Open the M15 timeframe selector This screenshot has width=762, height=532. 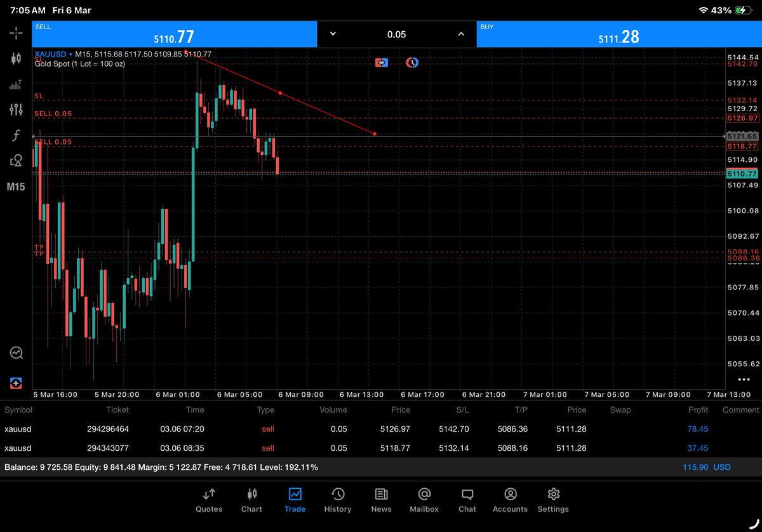point(16,187)
